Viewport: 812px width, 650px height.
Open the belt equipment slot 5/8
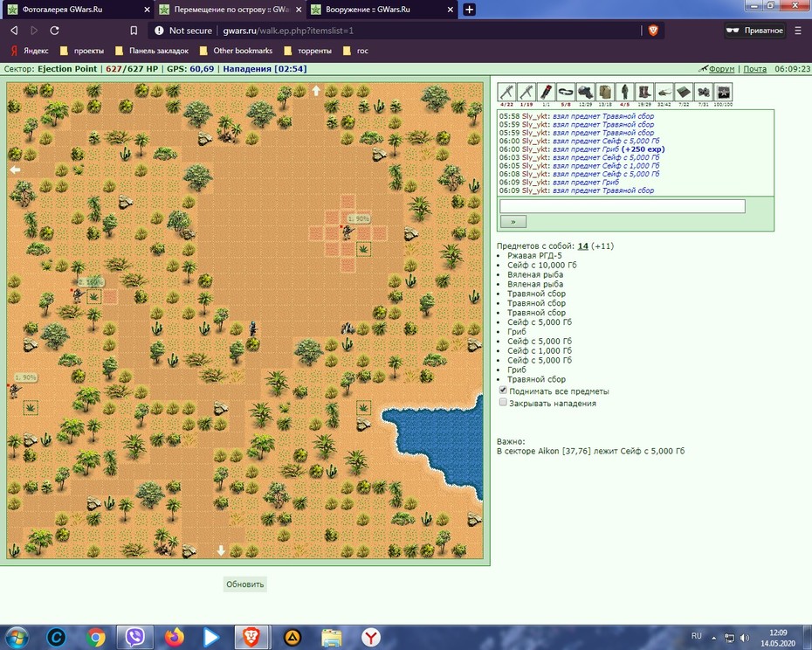click(x=566, y=93)
